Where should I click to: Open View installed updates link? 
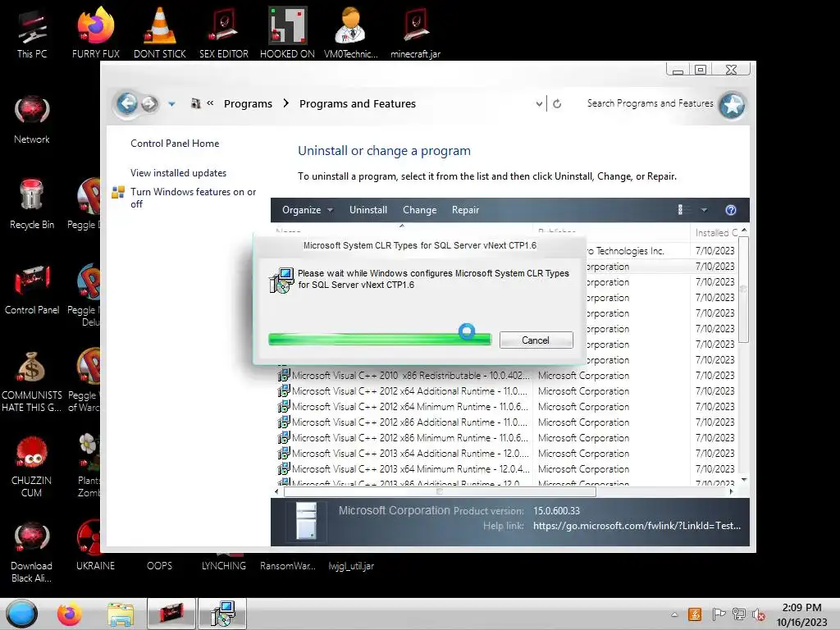[178, 173]
